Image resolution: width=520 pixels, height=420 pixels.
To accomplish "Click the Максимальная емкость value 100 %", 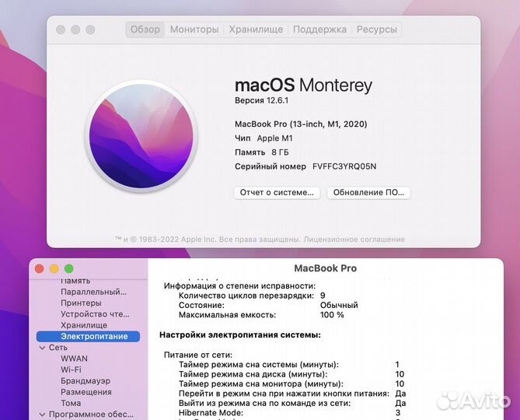I will (x=332, y=315).
